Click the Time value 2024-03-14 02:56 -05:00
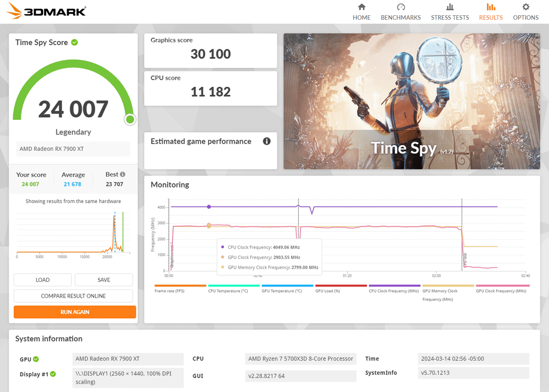The image size is (549, 392). point(473,359)
